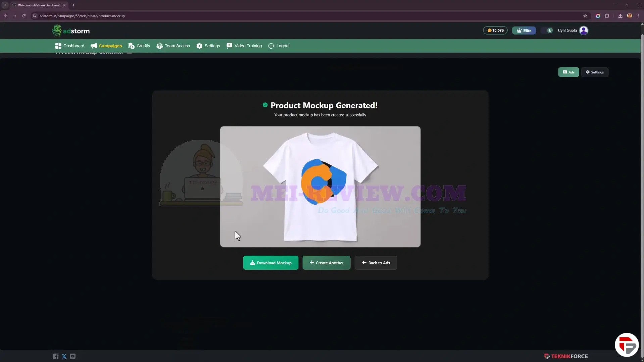Click the Adstorm logo
The width and height of the screenshot is (644, 362).
(x=71, y=31)
